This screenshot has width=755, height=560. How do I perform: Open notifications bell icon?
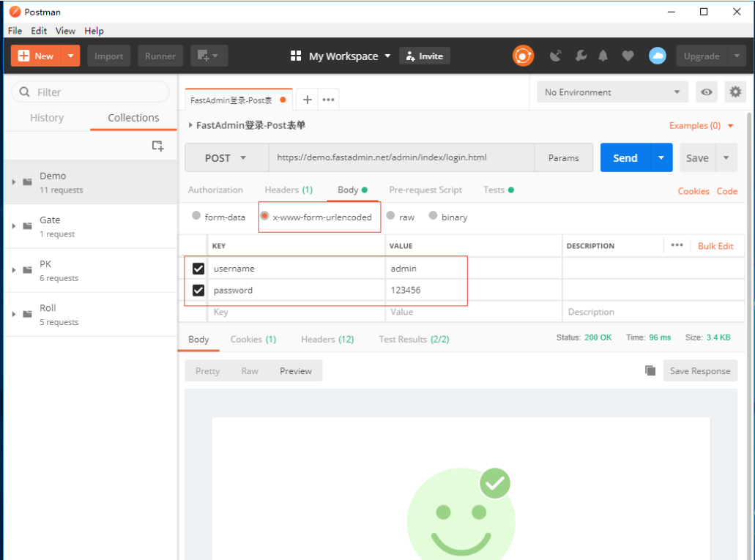click(603, 56)
